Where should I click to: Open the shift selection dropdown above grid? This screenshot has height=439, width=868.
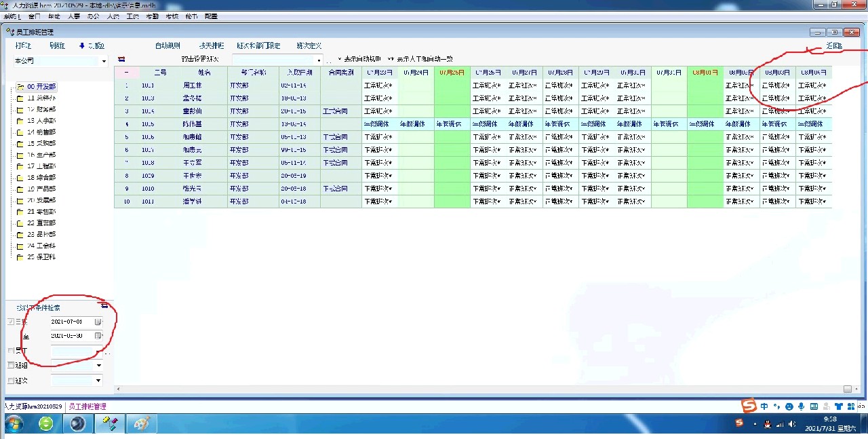pyautogui.click(x=319, y=60)
